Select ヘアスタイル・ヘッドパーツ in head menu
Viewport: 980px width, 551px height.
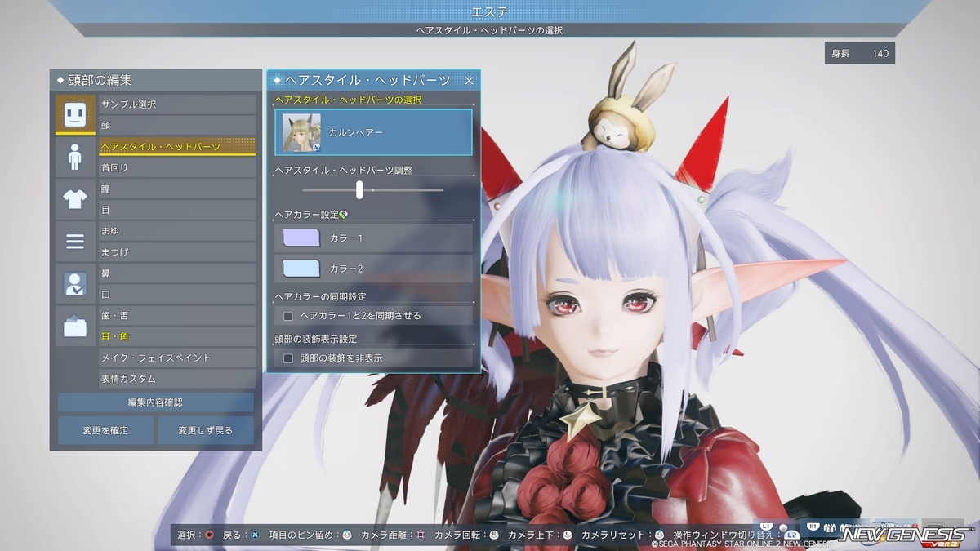177,147
